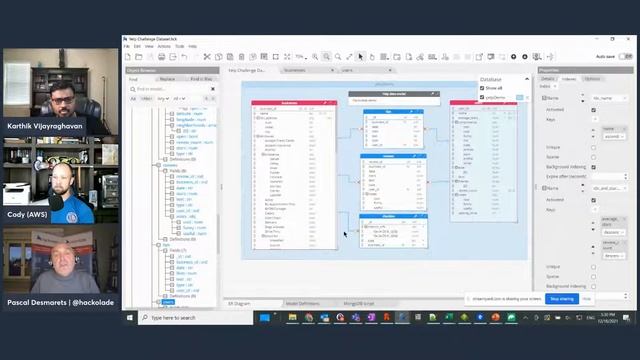The height and width of the screenshot is (360, 640).
Task: Zoom out with the magnifier minus icon
Action: (338, 57)
